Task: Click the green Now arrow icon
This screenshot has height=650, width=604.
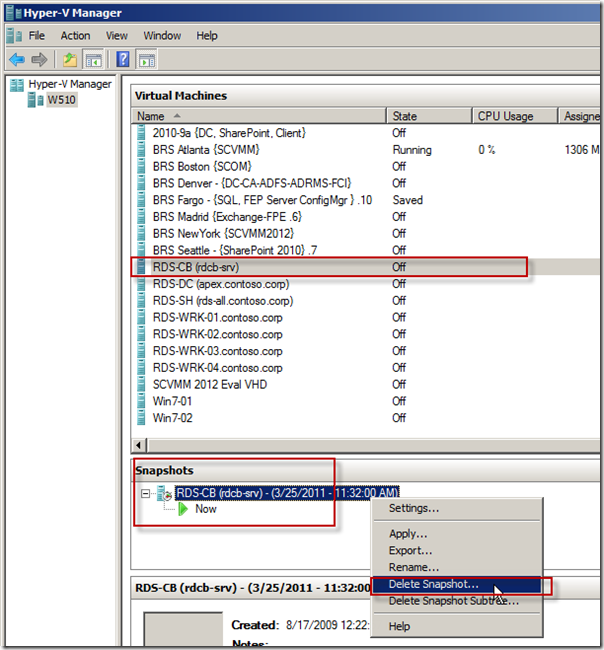Action: 183,509
